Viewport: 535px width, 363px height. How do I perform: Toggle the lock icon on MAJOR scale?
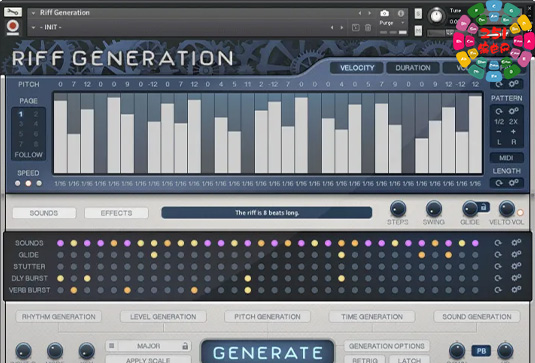coord(185,346)
